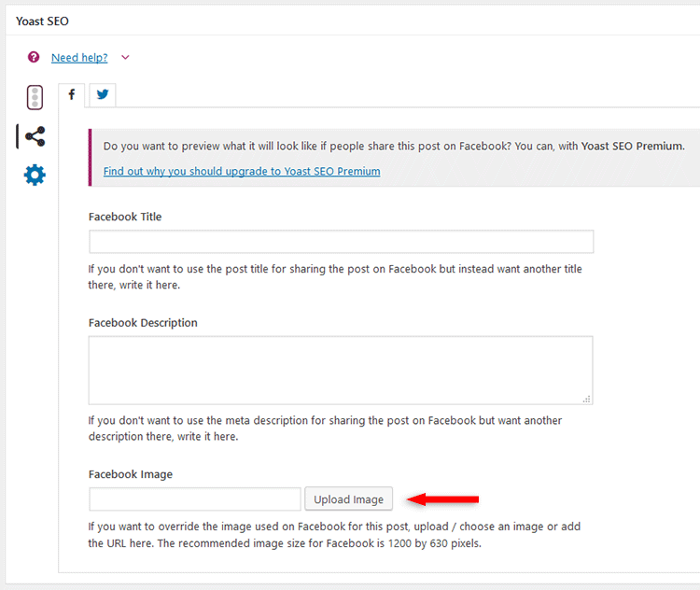The width and height of the screenshot is (700, 590).
Task: Expand the chevron beside Need help
Action: point(125,58)
